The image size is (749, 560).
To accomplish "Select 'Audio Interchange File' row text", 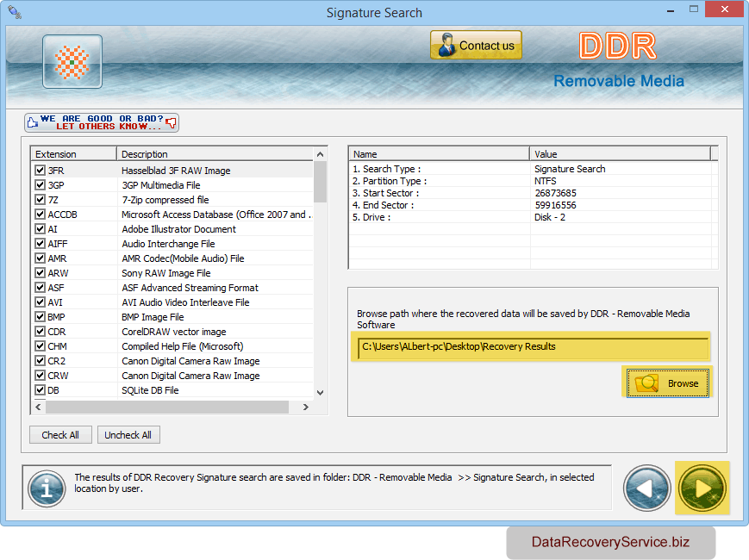I will pyautogui.click(x=168, y=244).
